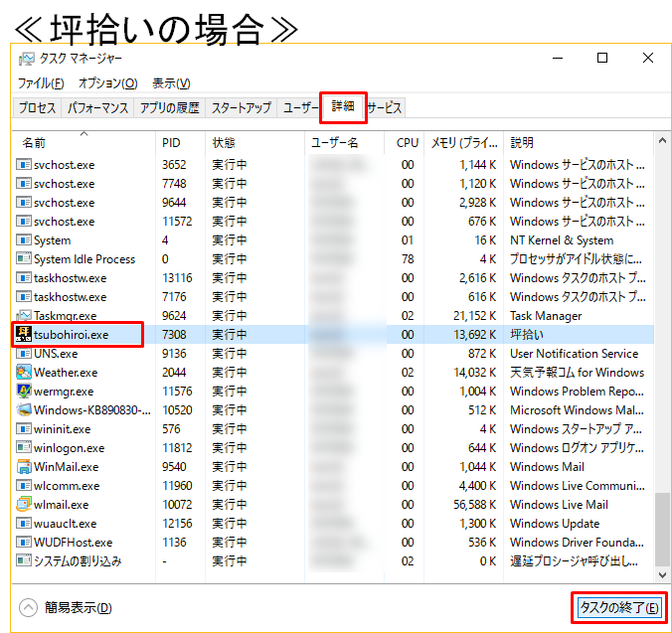Click the wlmail.exe process icon
This screenshot has height=633, width=672.
click(x=24, y=504)
